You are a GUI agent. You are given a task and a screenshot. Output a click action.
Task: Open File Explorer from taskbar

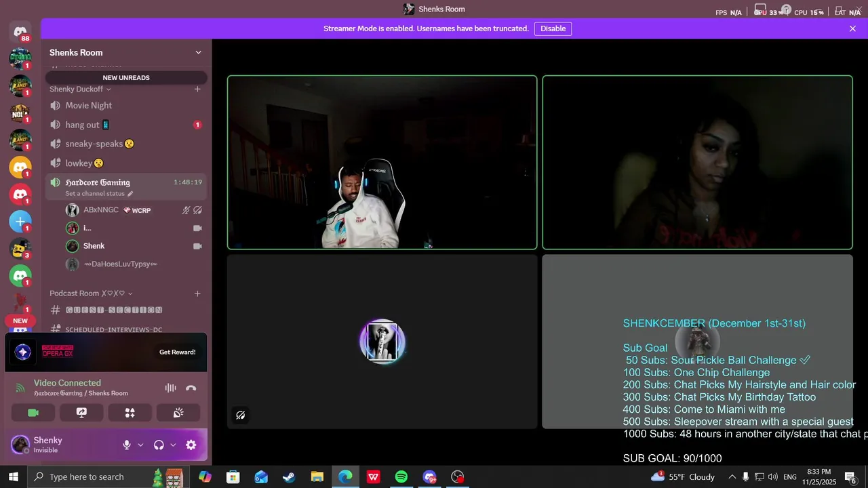(317, 477)
